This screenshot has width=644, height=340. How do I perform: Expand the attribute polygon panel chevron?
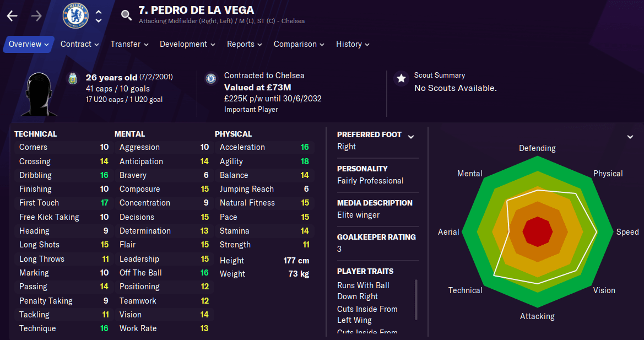[630, 137]
